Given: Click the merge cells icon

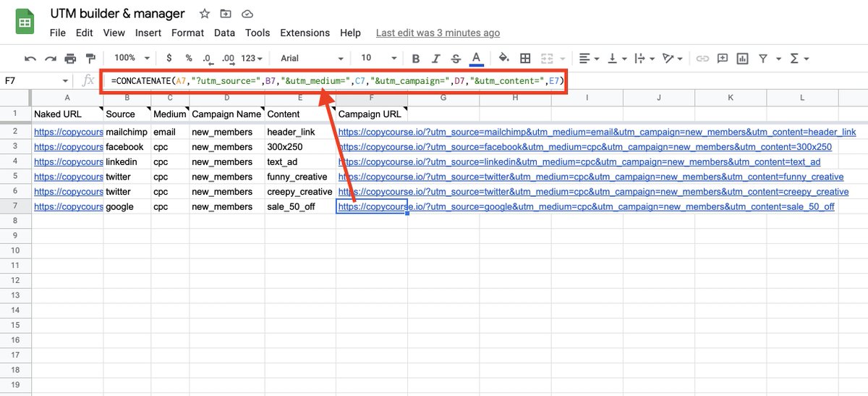Looking at the screenshot, I should (547, 58).
